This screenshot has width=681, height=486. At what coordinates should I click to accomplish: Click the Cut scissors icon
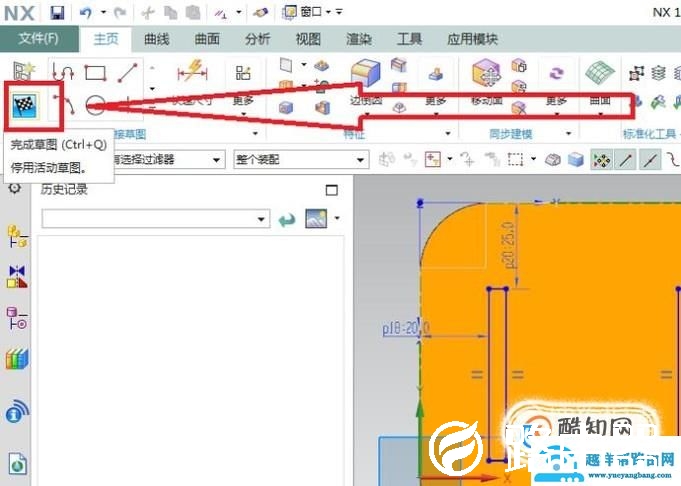click(x=148, y=13)
